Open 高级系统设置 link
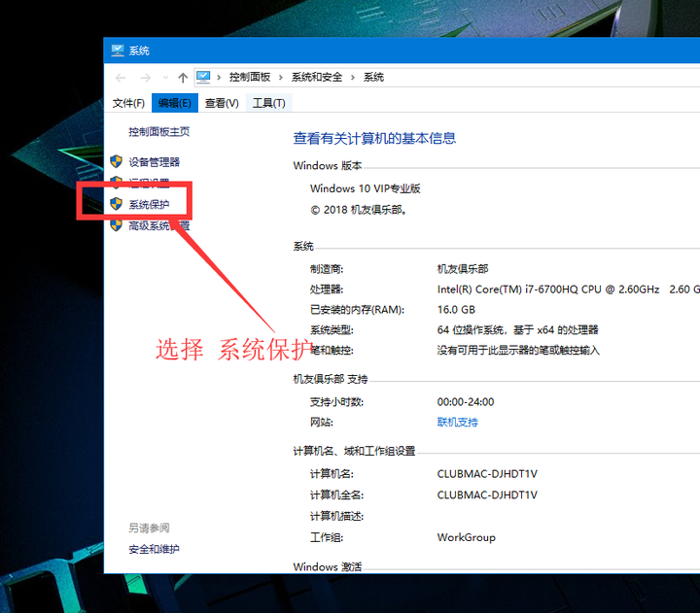This screenshot has width=700, height=613. pyautogui.click(x=158, y=225)
